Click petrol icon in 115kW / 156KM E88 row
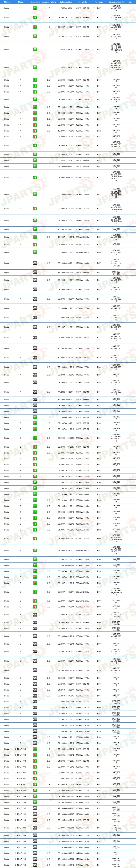The width and height of the screenshot is (136, 868). pos(35,146)
